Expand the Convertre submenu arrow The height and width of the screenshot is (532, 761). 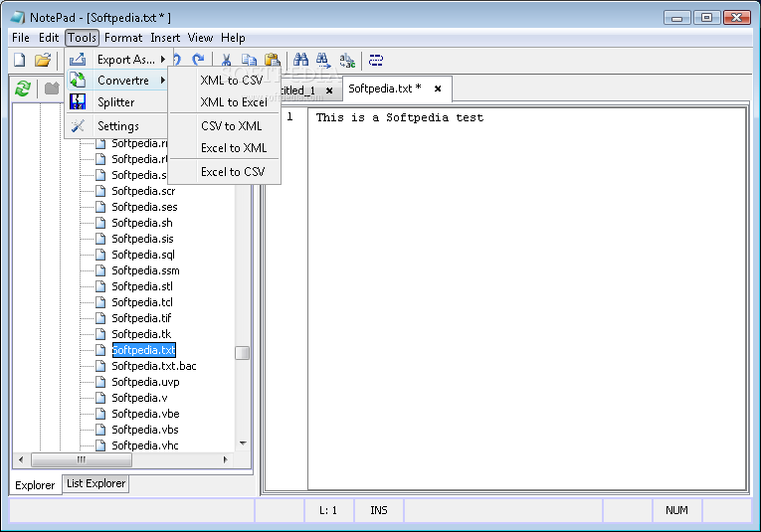coord(163,80)
